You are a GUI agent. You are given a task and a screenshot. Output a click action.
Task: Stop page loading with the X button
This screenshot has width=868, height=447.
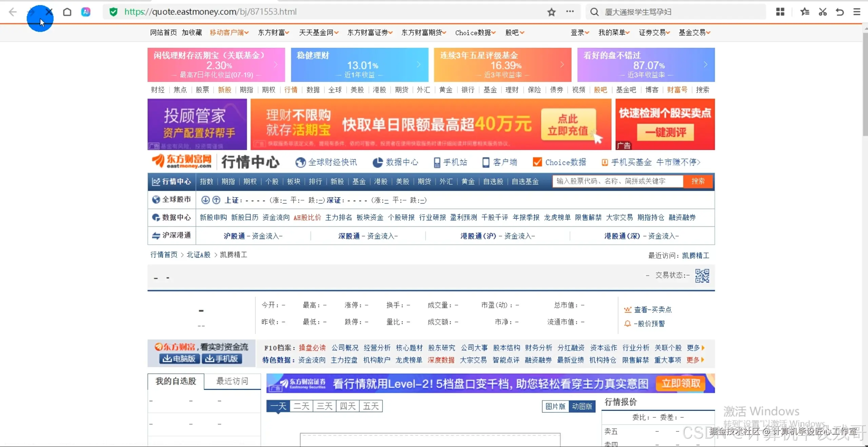(49, 12)
